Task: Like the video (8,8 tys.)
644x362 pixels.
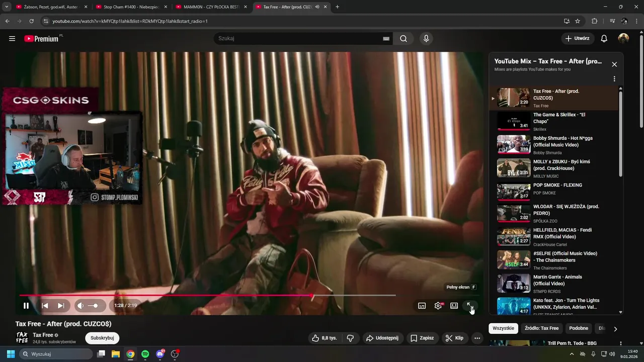Action: coord(324,338)
